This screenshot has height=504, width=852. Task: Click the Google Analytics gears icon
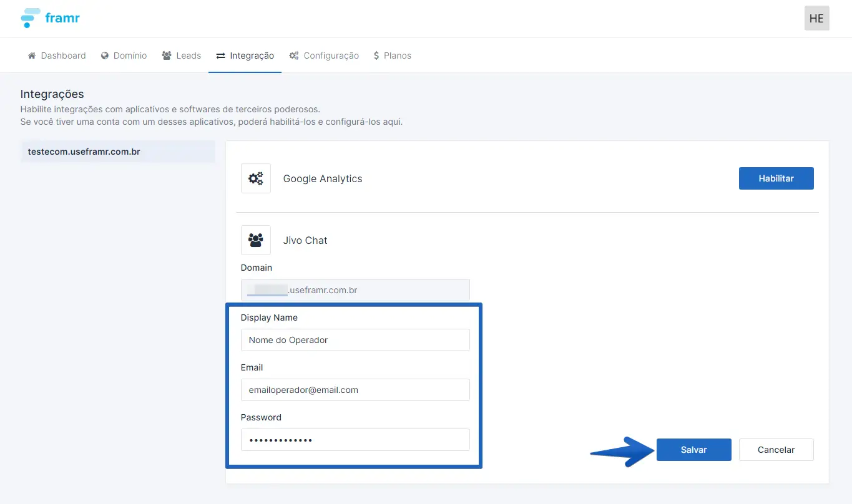pos(256,178)
